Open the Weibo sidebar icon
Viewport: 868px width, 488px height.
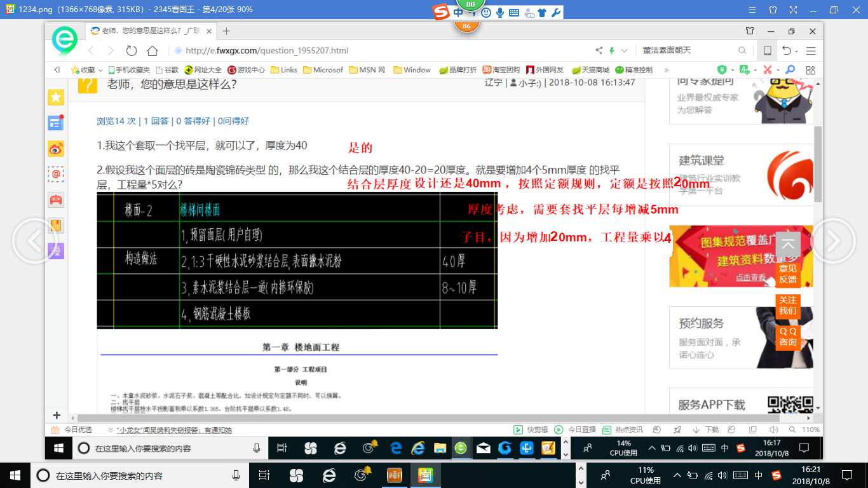click(x=56, y=149)
